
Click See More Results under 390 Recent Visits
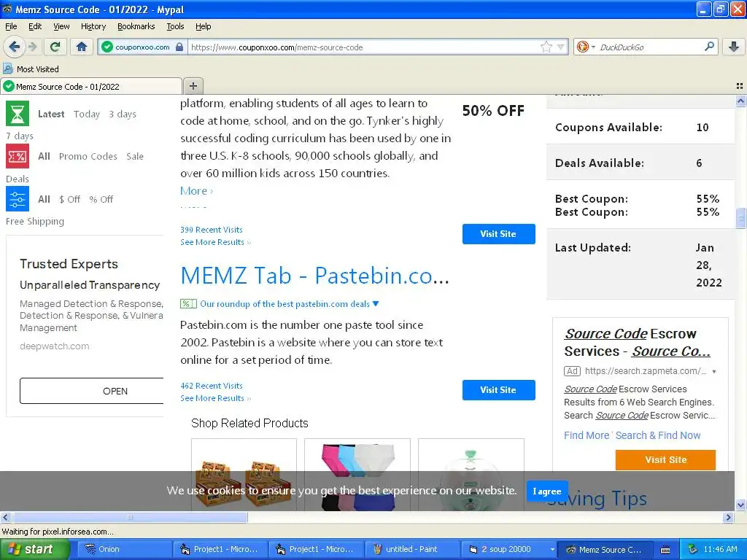click(215, 242)
